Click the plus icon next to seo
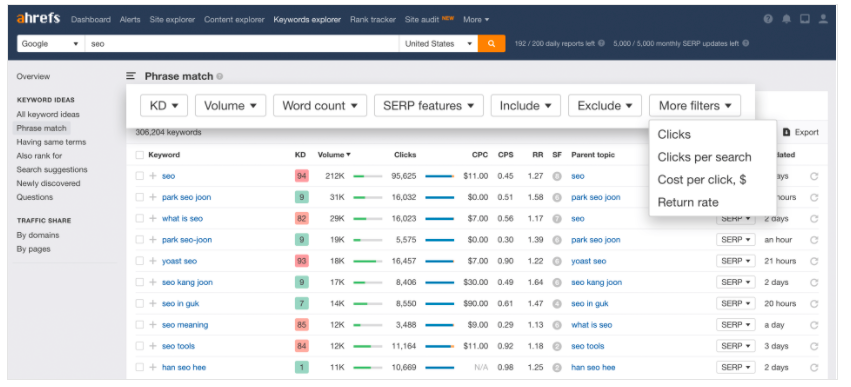This screenshot has width=851, height=387. point(153,176)
